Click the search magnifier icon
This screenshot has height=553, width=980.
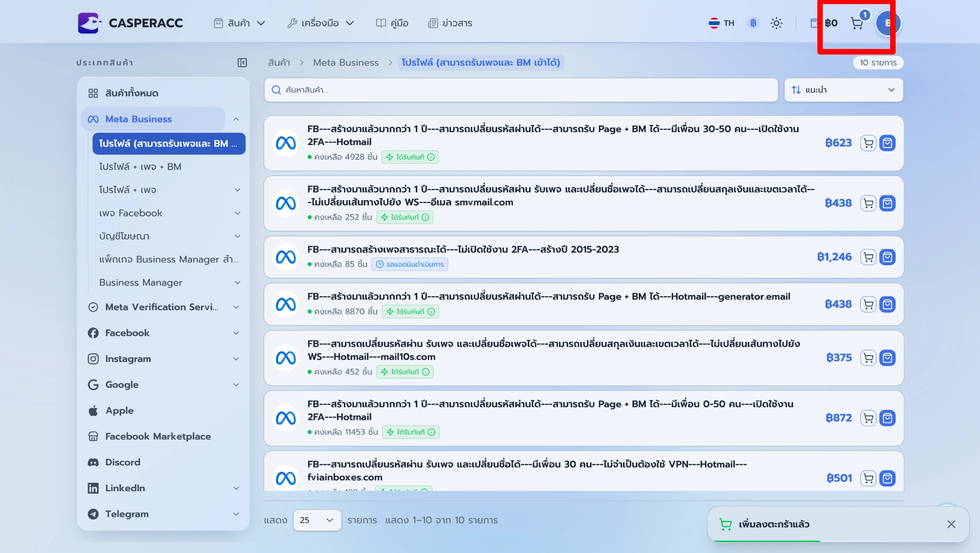(276, 90)
